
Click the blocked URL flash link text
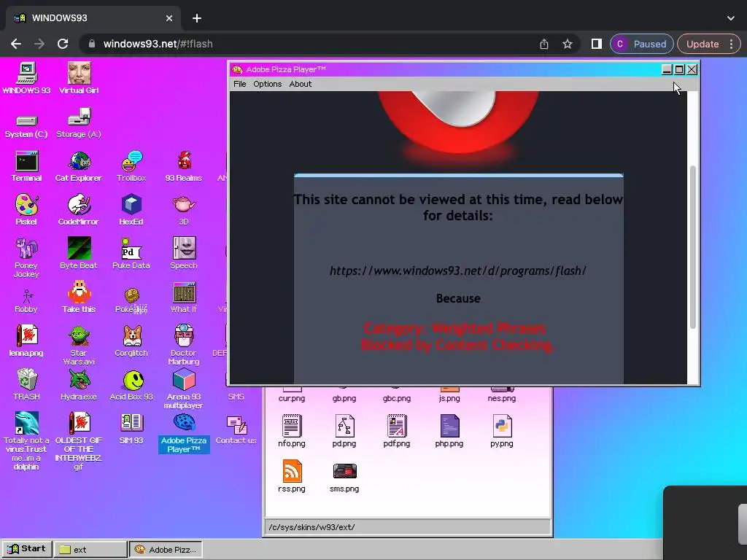tap(458, 271)
